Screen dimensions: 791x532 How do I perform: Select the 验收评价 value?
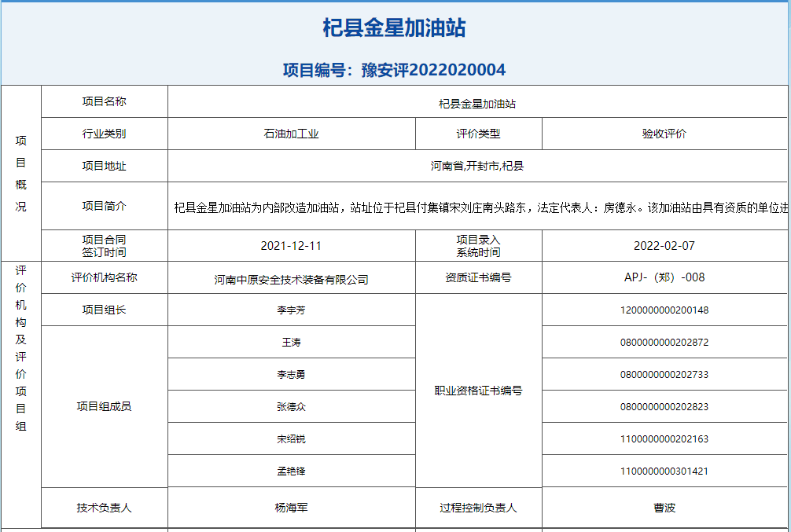[x=664, y=134]
